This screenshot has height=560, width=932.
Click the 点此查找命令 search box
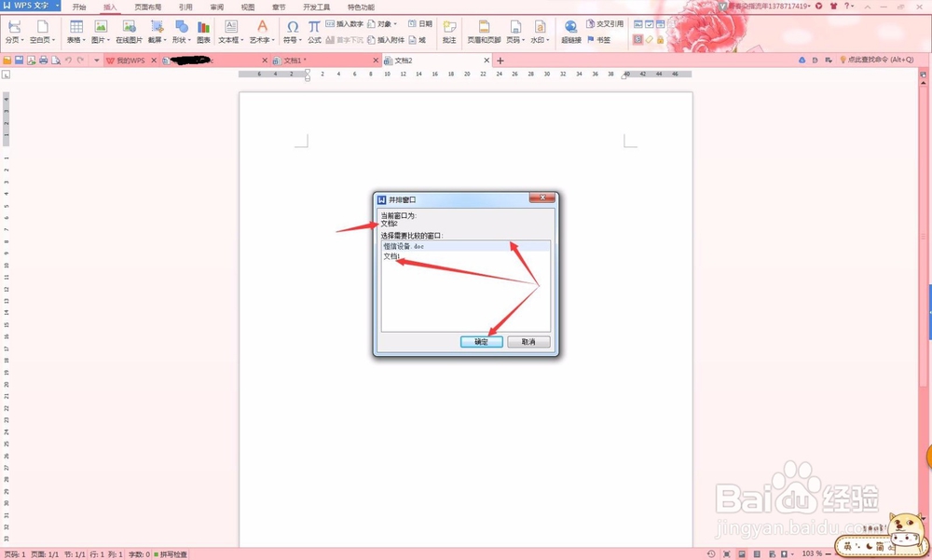(x=877, y=60)
